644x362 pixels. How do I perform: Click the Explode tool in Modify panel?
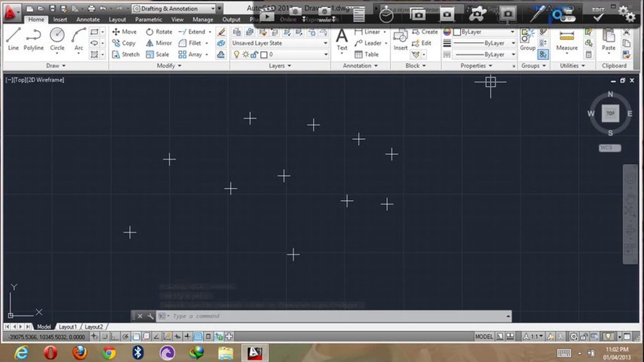[x=221, y=43]
